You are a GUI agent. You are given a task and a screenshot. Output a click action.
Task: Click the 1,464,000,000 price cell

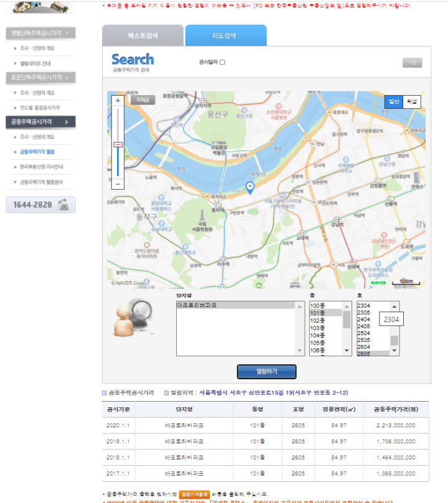[x=396, y=458]
